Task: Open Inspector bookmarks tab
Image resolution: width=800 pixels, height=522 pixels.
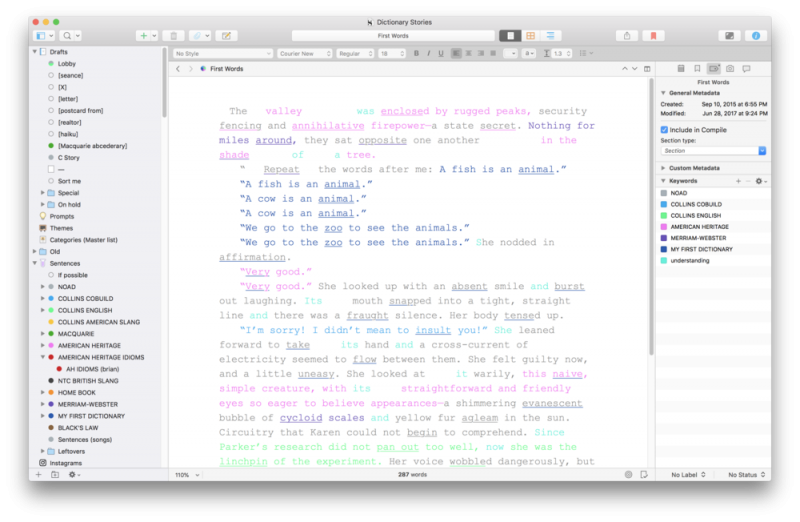Action: [697, 68]
